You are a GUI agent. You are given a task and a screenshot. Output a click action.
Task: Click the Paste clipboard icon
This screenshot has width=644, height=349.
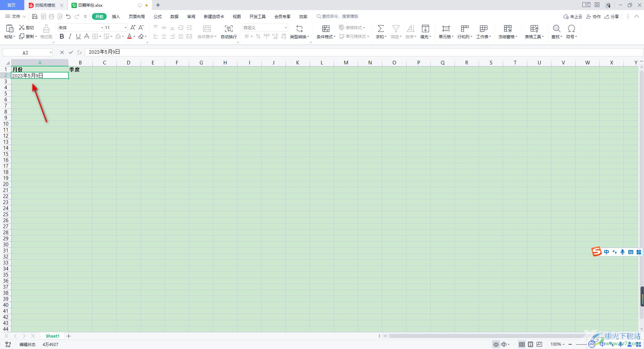click(10, 29)
